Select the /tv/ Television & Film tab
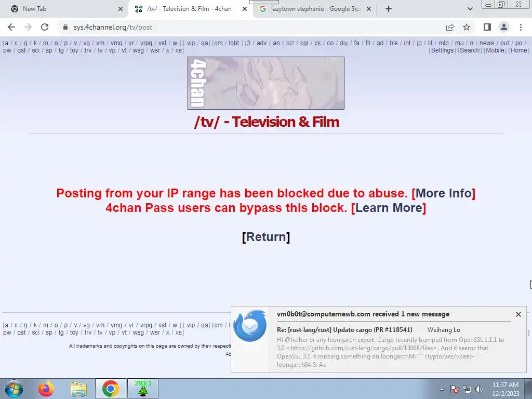 click(x=190, y=9)
